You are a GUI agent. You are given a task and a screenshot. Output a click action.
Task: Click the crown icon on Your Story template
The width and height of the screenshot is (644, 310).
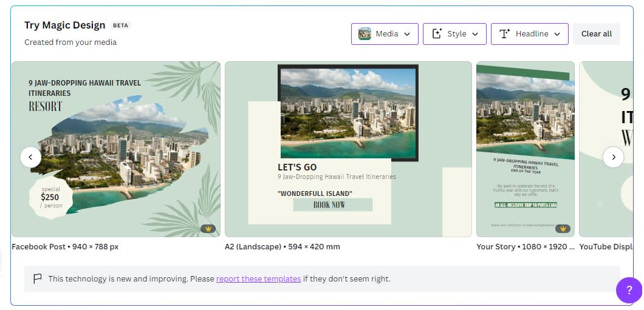click(563, 229)
